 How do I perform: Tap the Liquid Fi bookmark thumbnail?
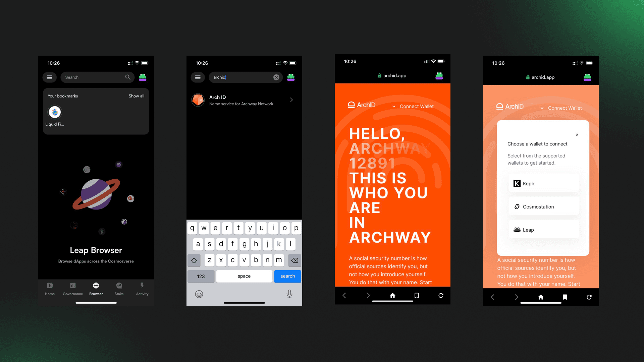pyautogui.click(x=55, y=111)
